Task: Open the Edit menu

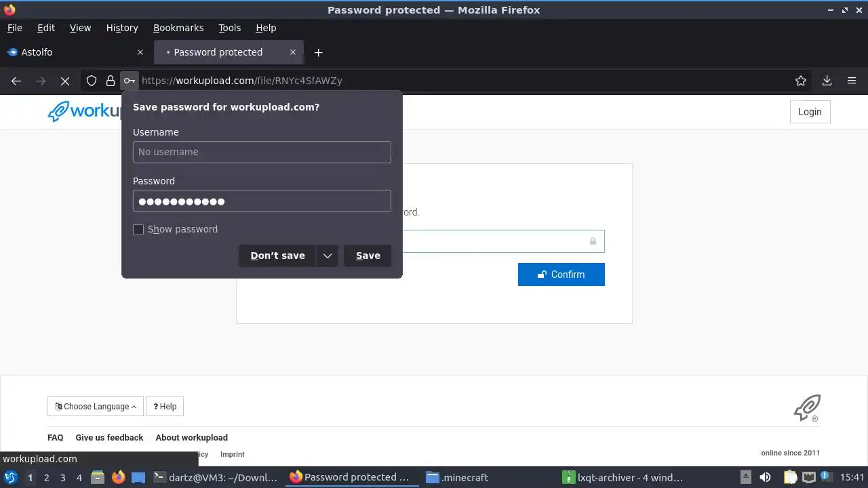Action: pos(46,28)
